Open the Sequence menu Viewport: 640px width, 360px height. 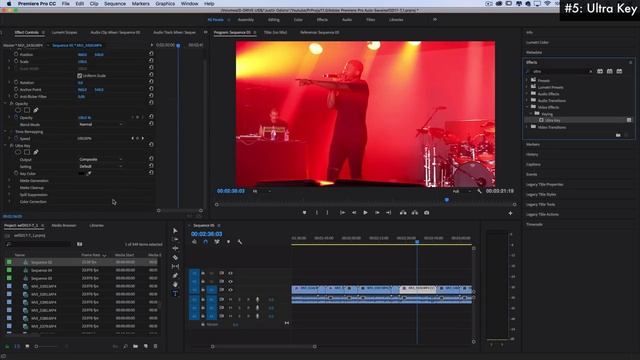[115, 4]
